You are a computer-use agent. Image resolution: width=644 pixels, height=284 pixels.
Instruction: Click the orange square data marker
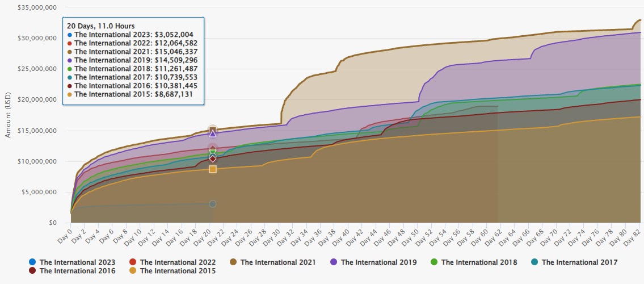click(x=213, y=169)
